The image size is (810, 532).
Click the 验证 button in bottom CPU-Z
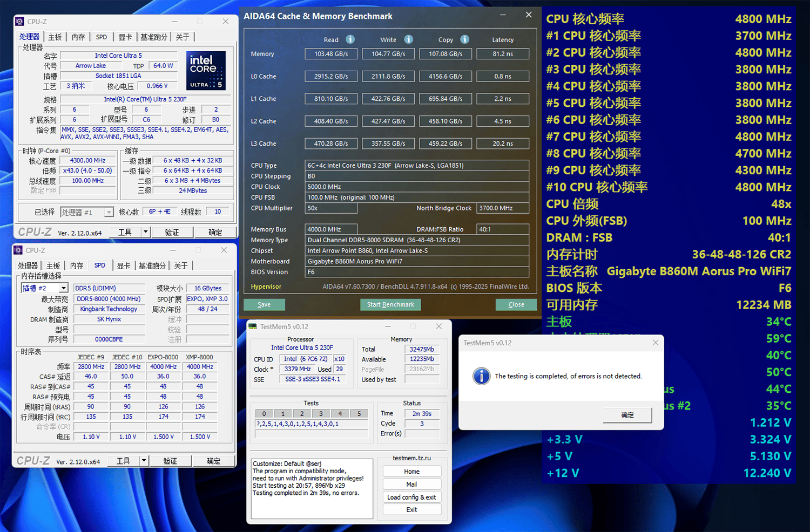171,461
